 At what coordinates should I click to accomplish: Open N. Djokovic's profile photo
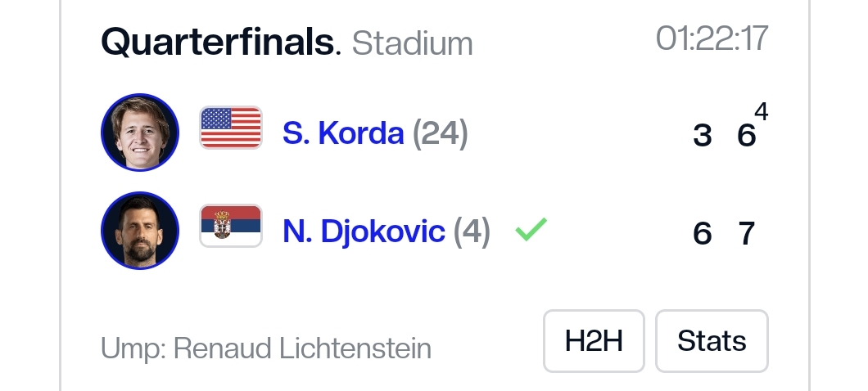click(x=140, y=231)
